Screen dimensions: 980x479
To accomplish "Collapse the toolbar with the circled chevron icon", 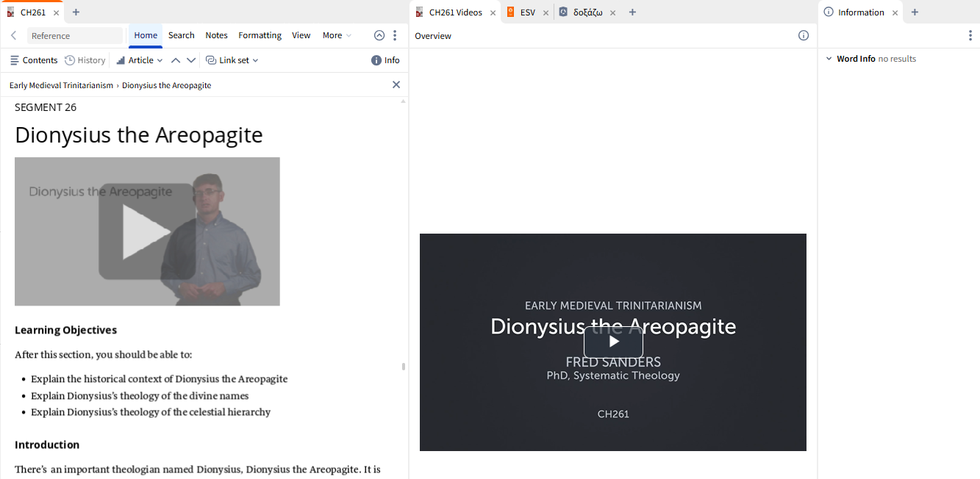I will [x=379, y=35].
